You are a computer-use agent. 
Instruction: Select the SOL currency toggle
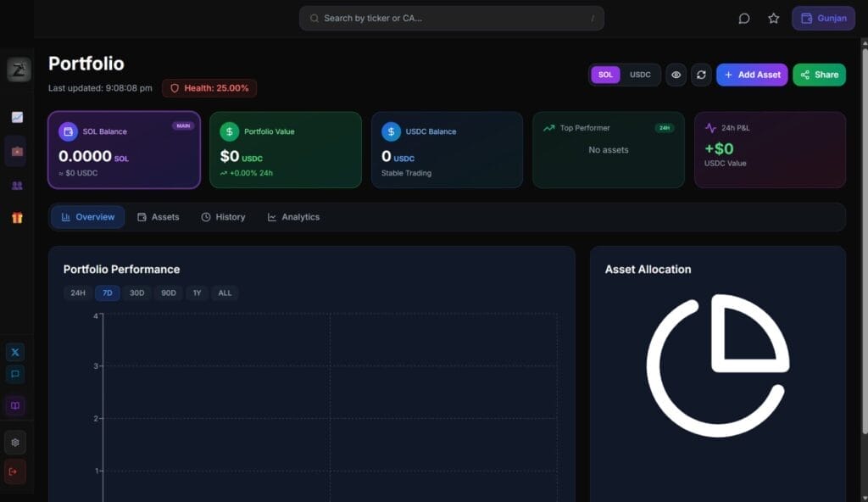(605, 75)
